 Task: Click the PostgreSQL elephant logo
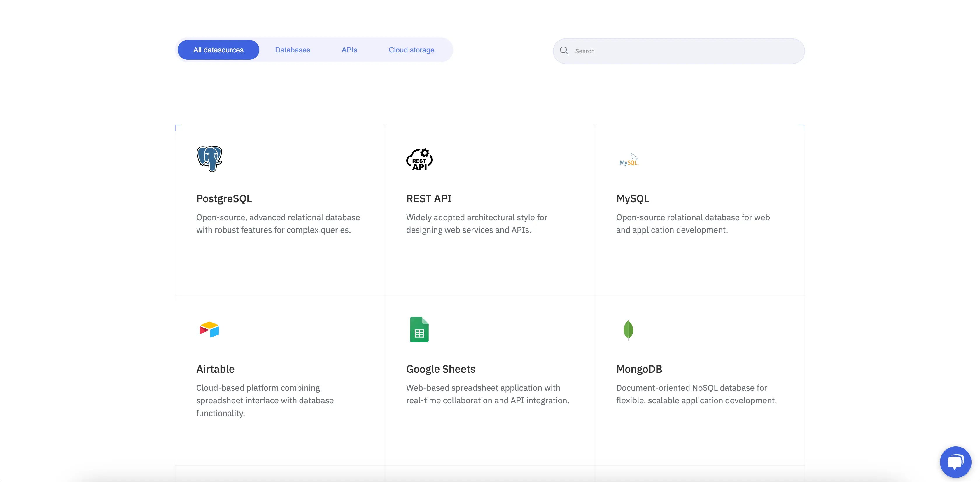click(209, 159)
